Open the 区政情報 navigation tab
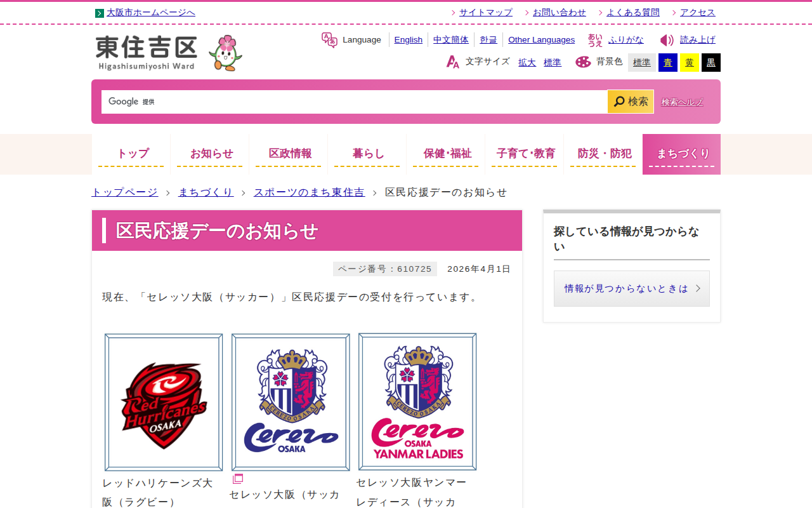Viewport: 812px width, 508px height. point(289,154)
